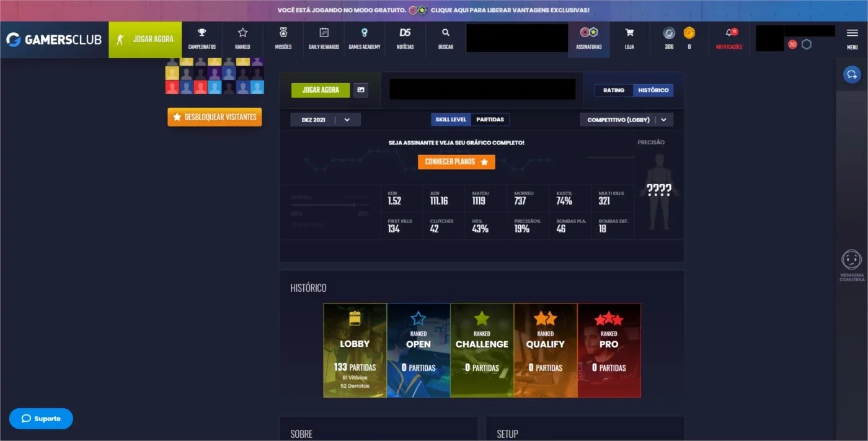The width and height of the screenshot is (868, 441).
Task: Open the Ranked Pro card
Action: 609,350
